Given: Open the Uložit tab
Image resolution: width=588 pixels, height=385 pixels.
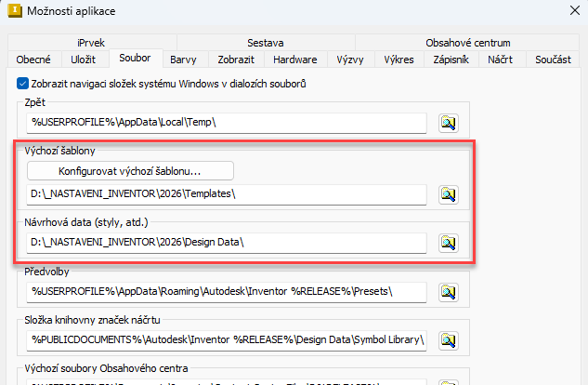Looking at the screenshot, I should pyautogui.click(x=83, y=60).
